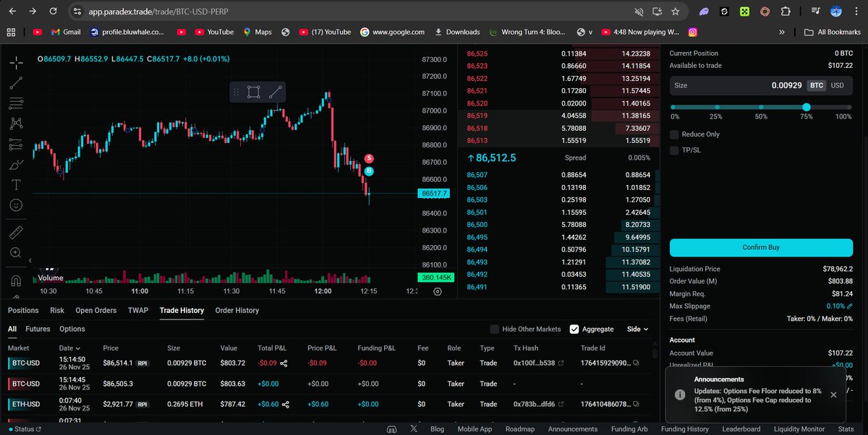
Task: Switch to Open Orders tab
Action: (x=96, y=310)
